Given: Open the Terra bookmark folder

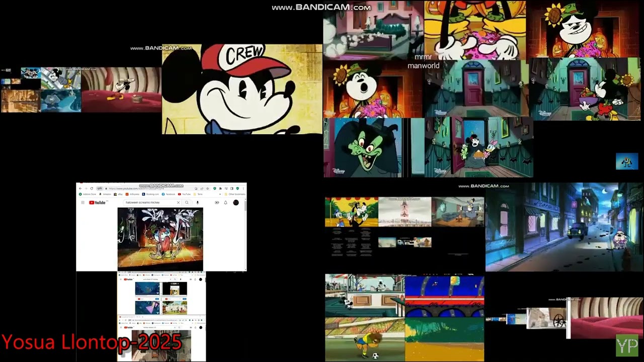Looking at the screenshot, I should [197, 194].
